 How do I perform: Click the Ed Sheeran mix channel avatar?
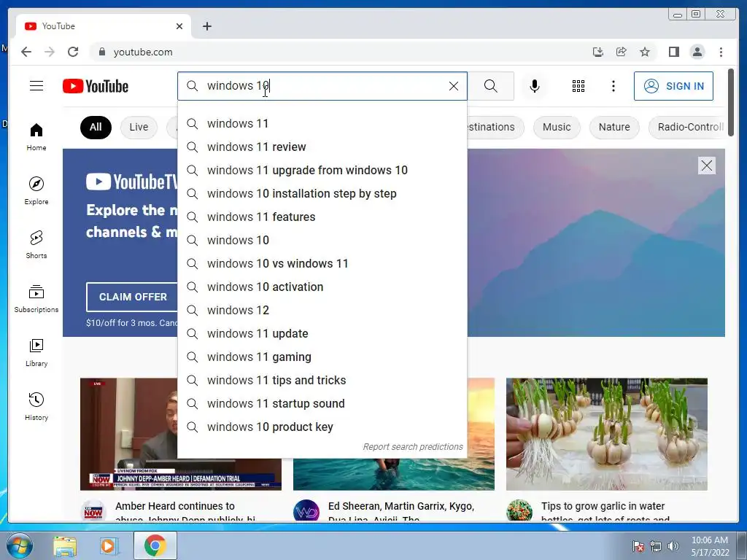click(306, 510)
